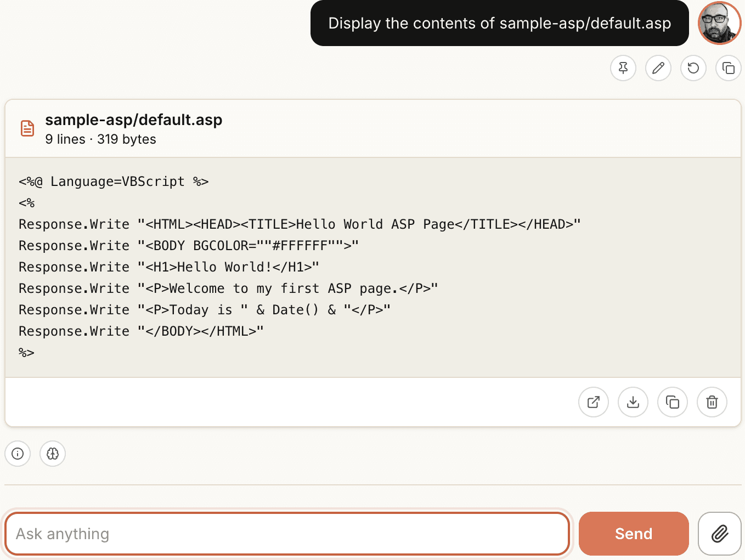Show response info details
The width and height of the screenshot is (745, 560).
click(18, 454)
